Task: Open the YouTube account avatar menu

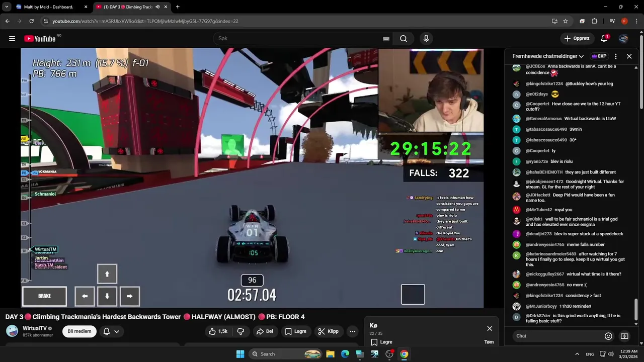Action: [623, 38]
